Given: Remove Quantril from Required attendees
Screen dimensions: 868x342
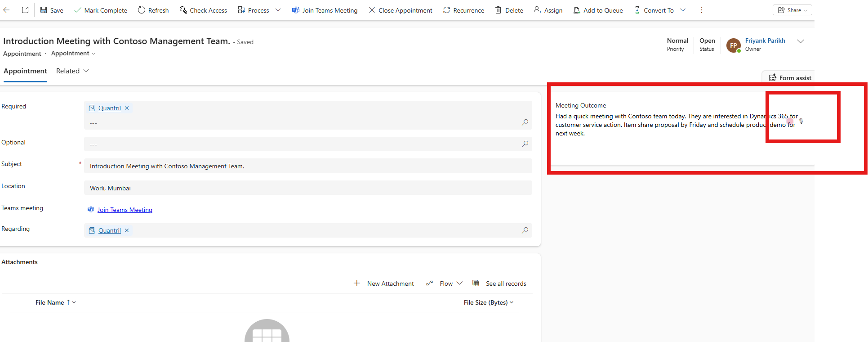Looking at the screenshot, I should tap(127, 108).
